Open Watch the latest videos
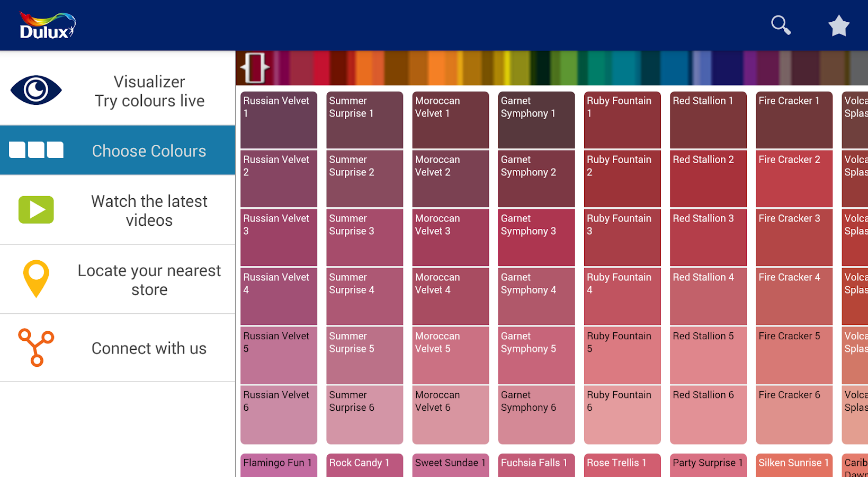868x477 pixels. [149, 210]
